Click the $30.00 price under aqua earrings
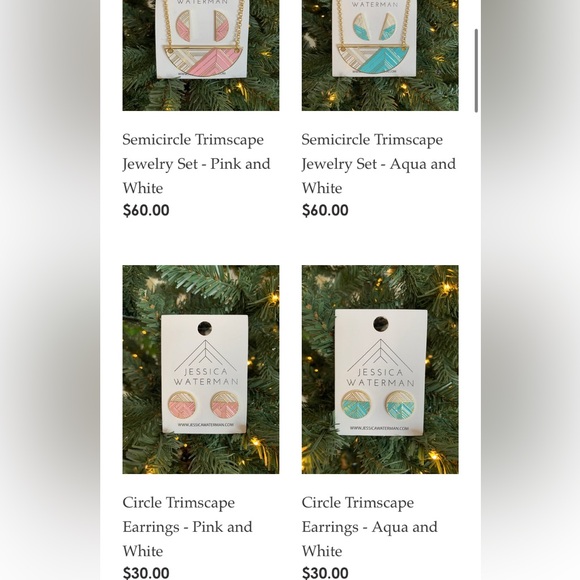The height and width of the screenshot is (580, 580). pyautogui.click(x=325, y=573)
